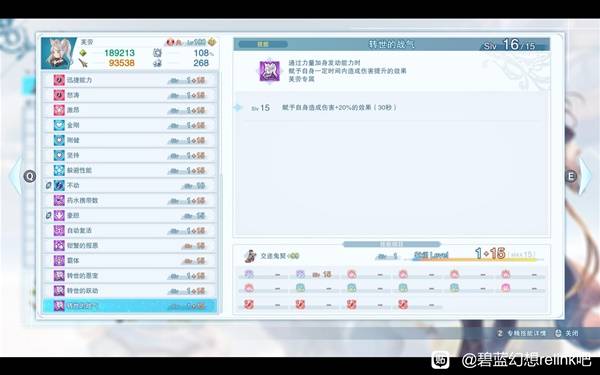Viewport: 600px width, 375px height.
Task: Select the 躲避性能 row
Action: [130, 170]
